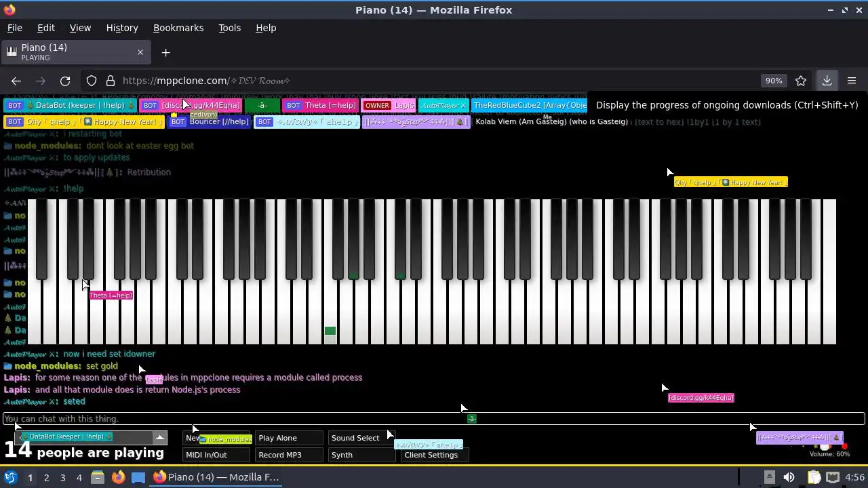Select the OWNER Lapis name tag
Screen dimensions: 868x488
click(389, 105)
